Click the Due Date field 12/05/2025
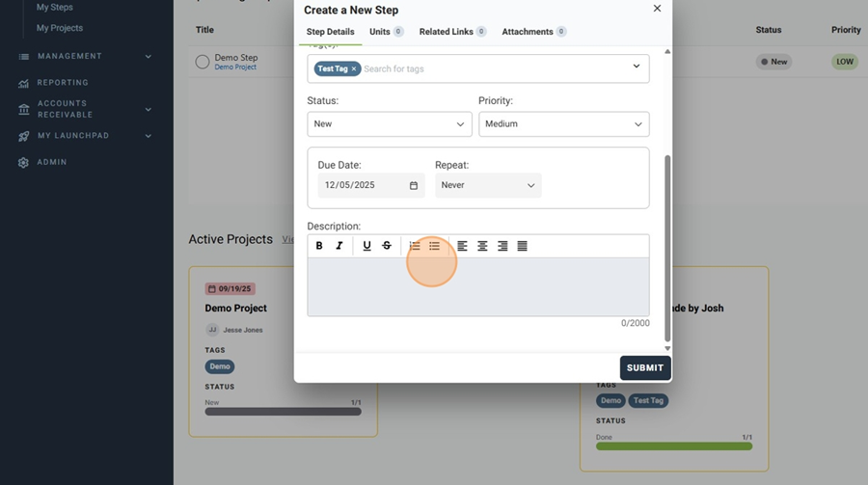The image size is (868, 485). (x=371, y=185)
